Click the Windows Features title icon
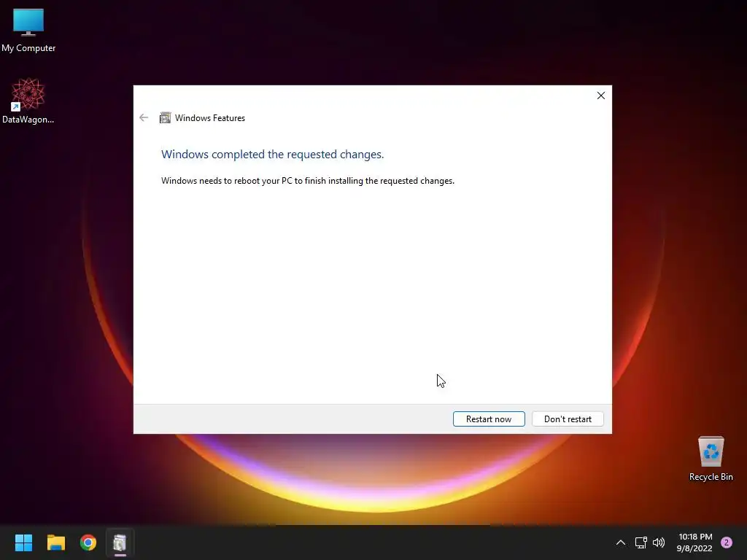Viewport: 747px width, 560px height. pyautogui.click(x=165, y=117)
